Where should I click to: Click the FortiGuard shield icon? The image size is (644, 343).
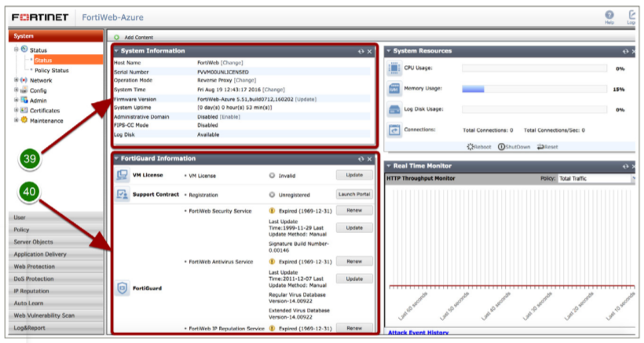coord(122,288)
